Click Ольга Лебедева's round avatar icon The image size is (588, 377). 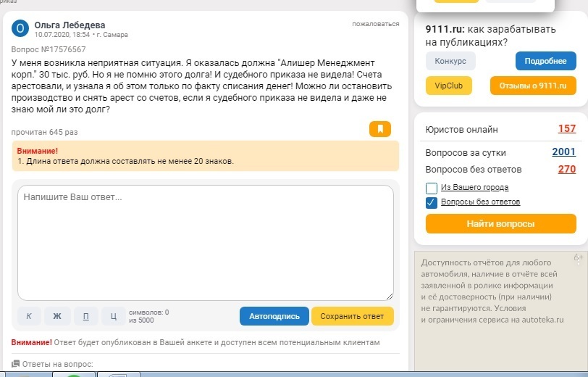(22, 28)
